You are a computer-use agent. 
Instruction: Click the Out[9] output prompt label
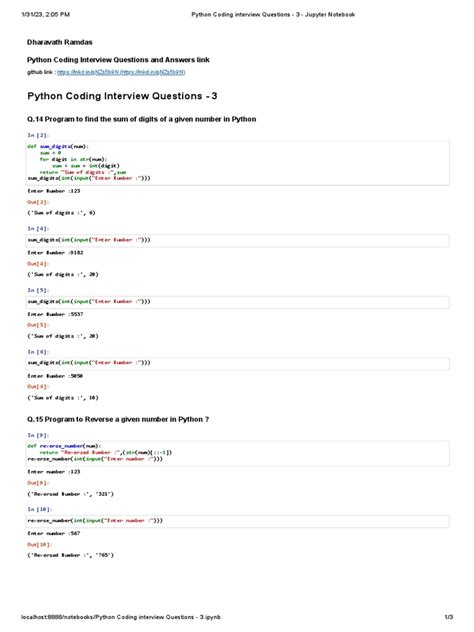coord(38,483)
